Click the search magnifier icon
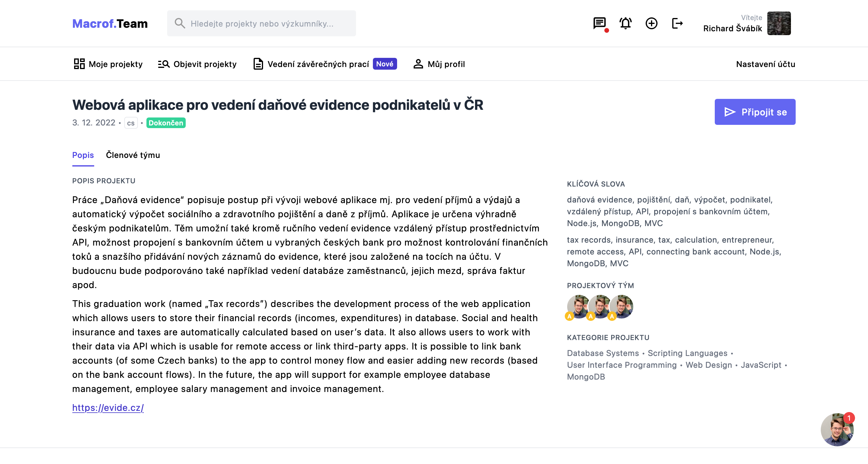 tap(180, 23)
